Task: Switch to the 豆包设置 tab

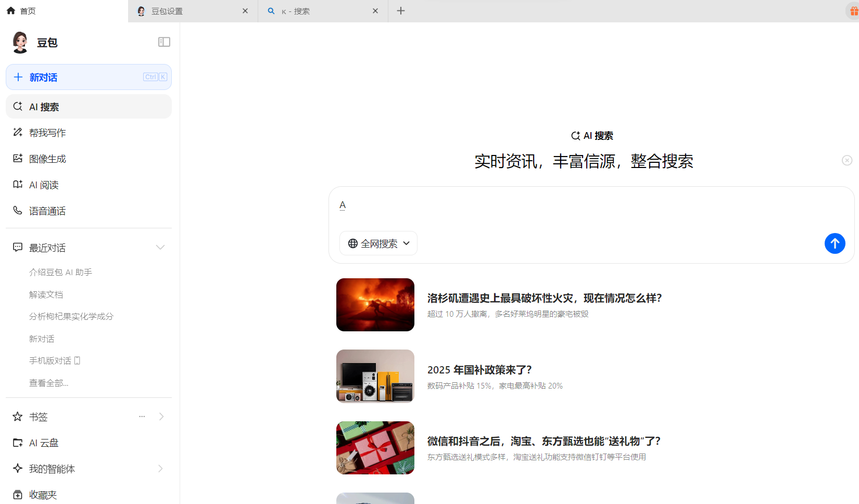Action: click(x=193, y=11)
